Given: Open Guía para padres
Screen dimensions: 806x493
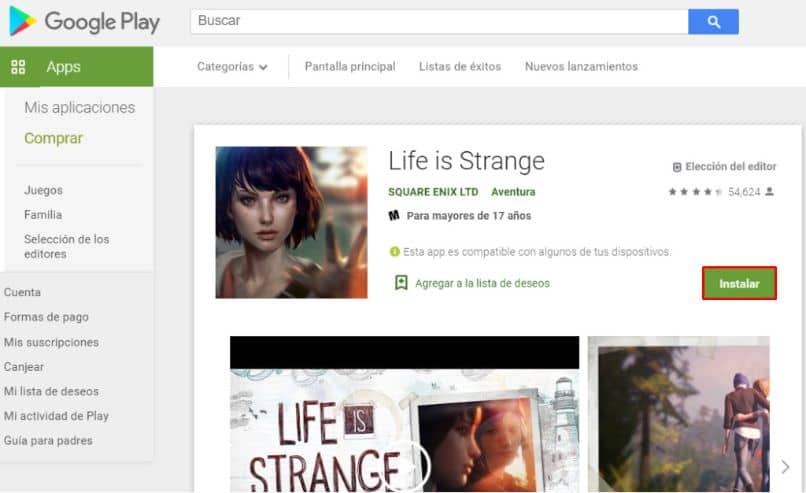Looking at the screenshot, I should point(48,441).
